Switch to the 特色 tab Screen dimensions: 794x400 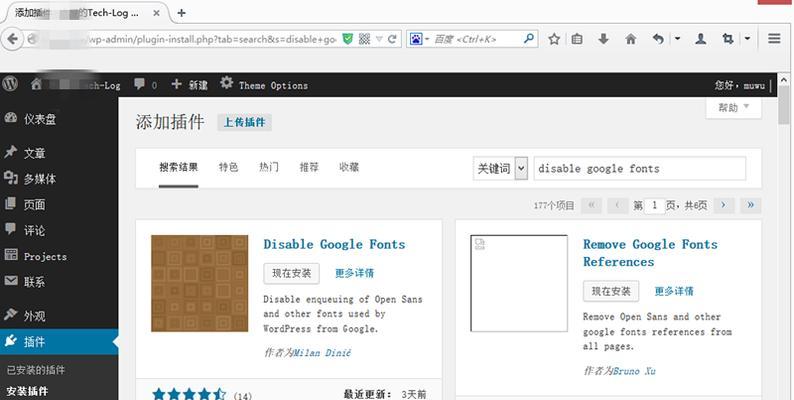pos(228,167)
